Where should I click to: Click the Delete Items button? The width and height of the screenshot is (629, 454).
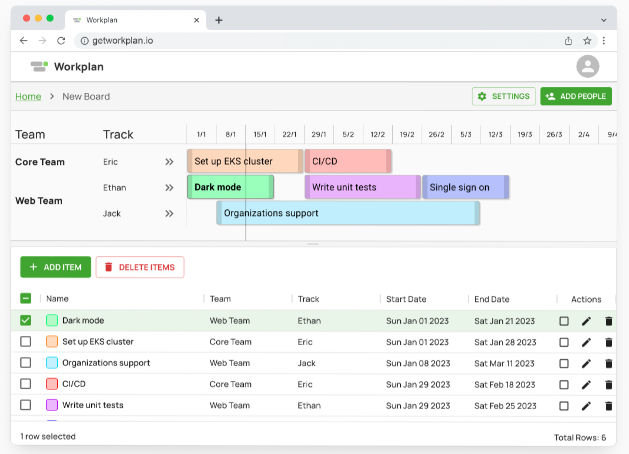140,267
